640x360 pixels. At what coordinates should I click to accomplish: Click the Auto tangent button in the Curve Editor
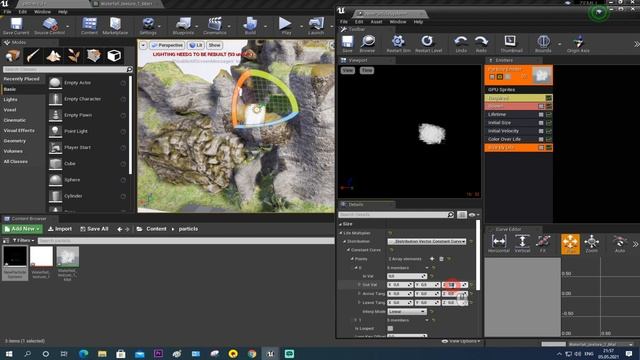tap(620, 244)
